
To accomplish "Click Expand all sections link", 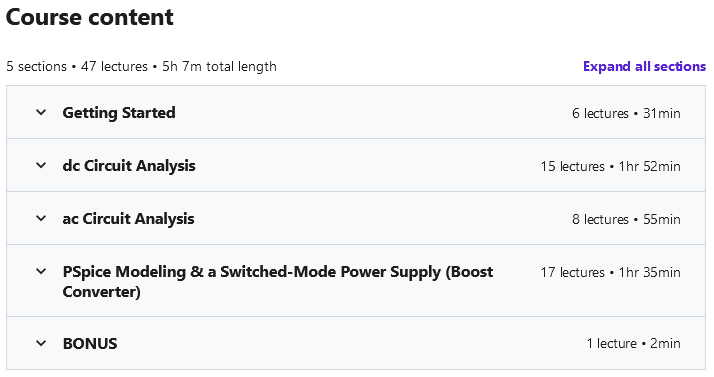I will tap(644, 66).
